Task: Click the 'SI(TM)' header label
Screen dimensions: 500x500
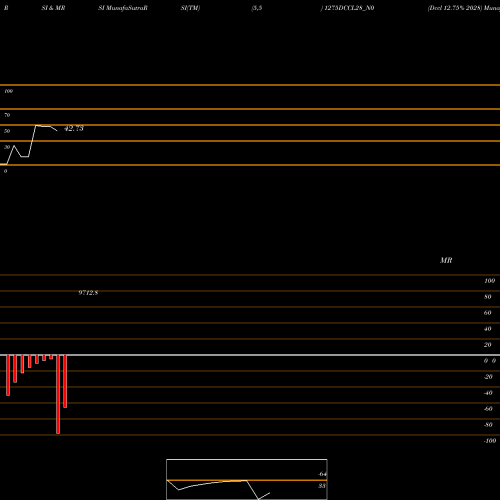Action: click(x=190, y=8)
